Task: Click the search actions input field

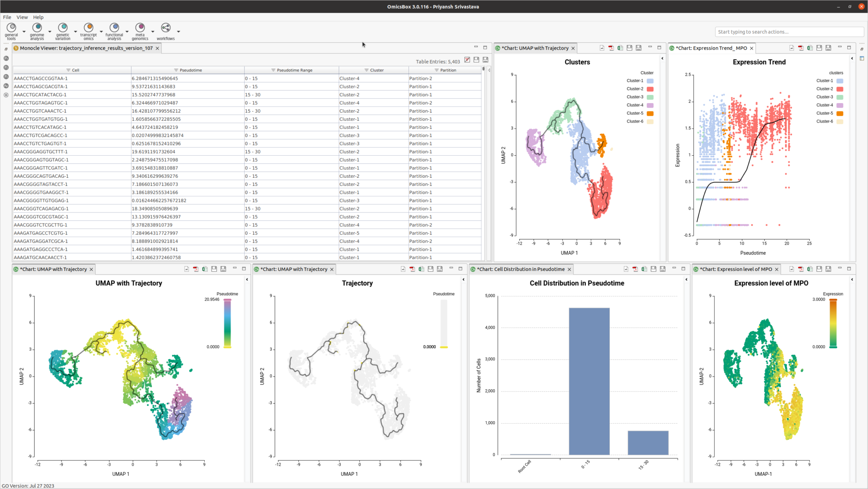Action: (788, 31)
